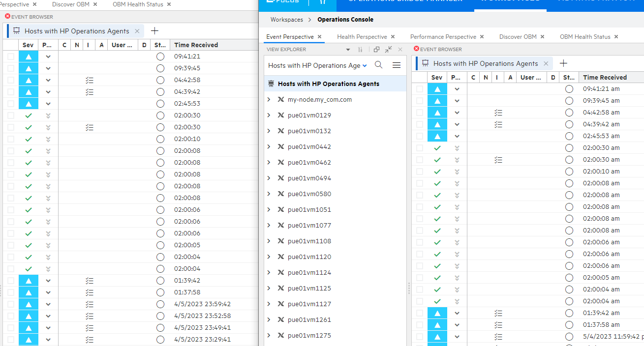Viewport: 644px width, 346px height.
Task: Click the monitor icon next to Hosts with HP Operations Agents
Action: tap(271, 83)
